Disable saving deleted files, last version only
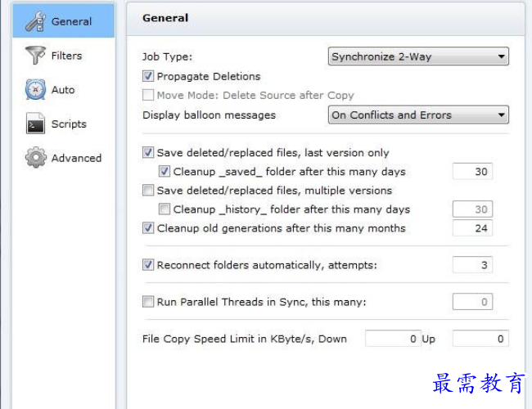The height and width of the screenshot is (409, 532). (x=148, y=152)
